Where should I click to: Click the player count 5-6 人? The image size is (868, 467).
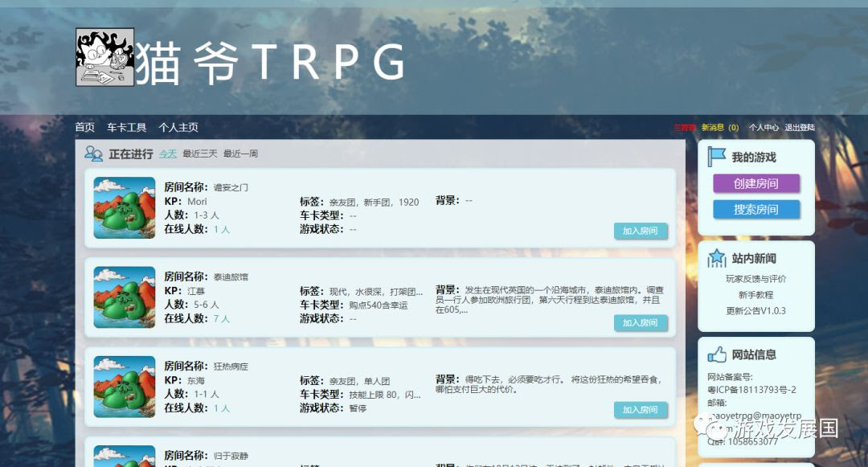[x=207, y=305]
